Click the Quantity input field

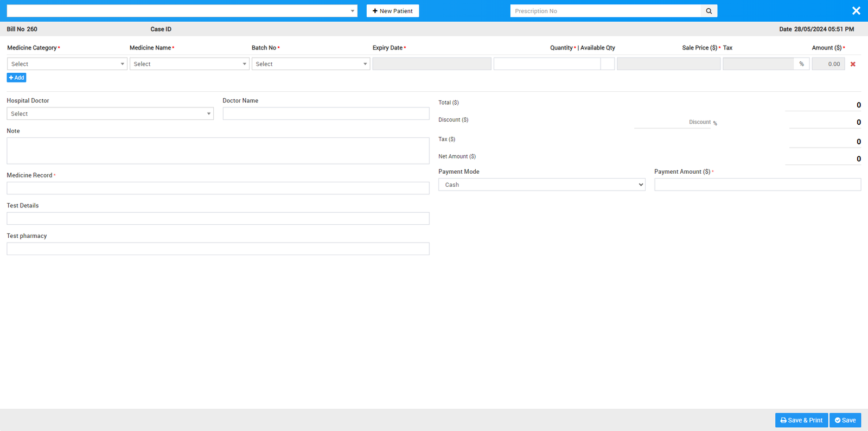[546, 64]
